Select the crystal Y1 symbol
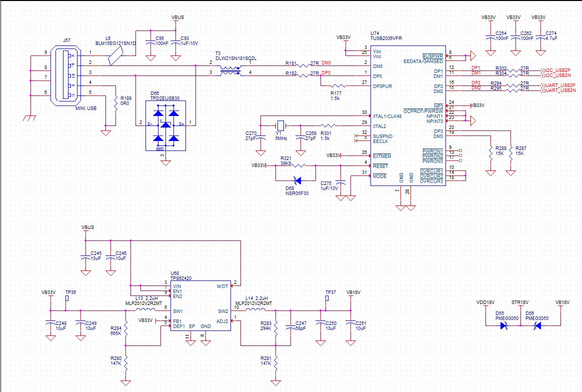 280,125
